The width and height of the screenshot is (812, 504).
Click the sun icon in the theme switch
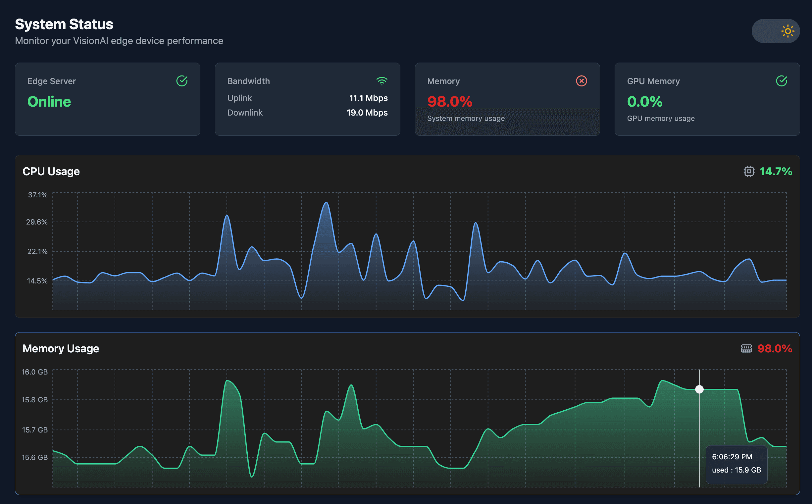pos(788,31)
